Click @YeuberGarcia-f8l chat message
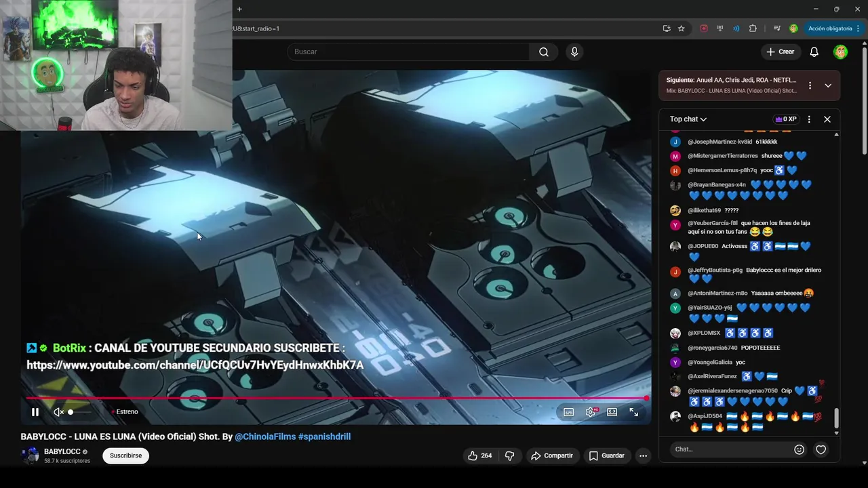This screenshot has height=488, width=868. [749, 227]
